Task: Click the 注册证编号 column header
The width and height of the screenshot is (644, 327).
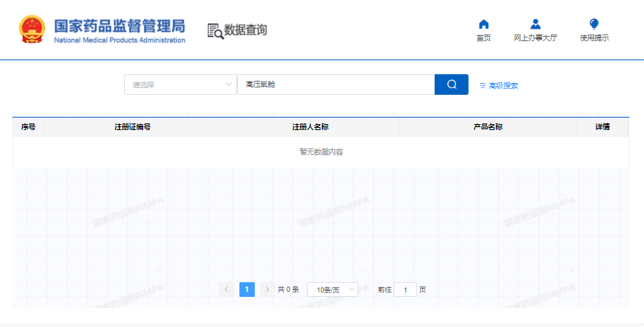Action: tap(133, 127)
